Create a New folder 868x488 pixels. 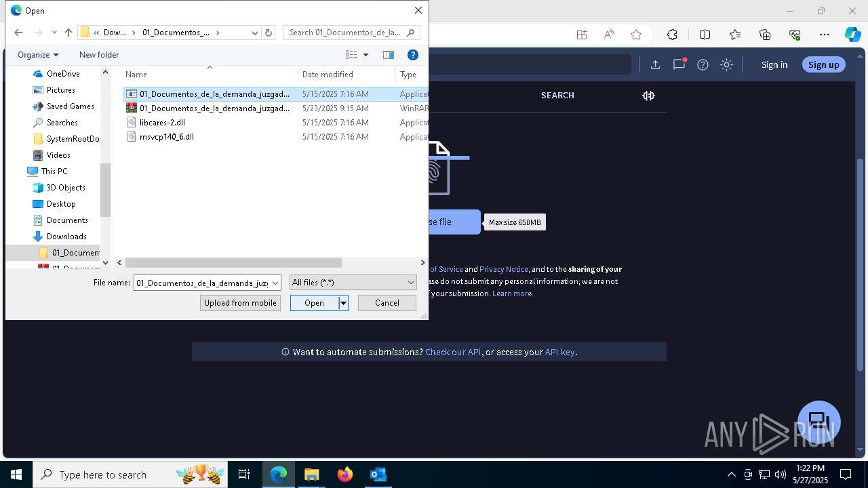click(99, 55)
